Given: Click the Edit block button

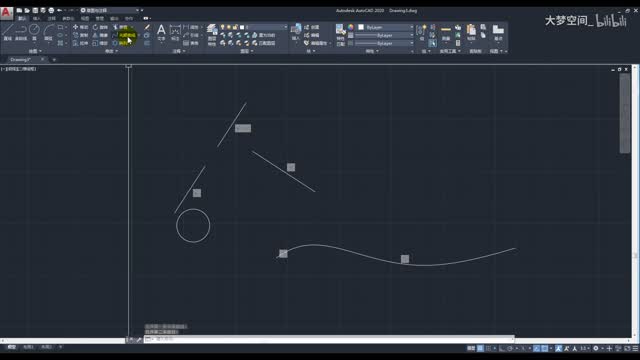Looking at the screenshot, I should (312, 35).
